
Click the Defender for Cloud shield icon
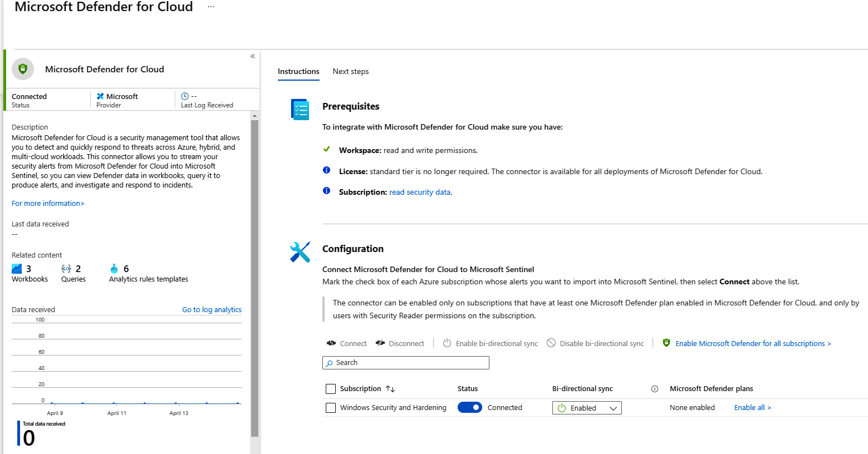tap(23, 69)
